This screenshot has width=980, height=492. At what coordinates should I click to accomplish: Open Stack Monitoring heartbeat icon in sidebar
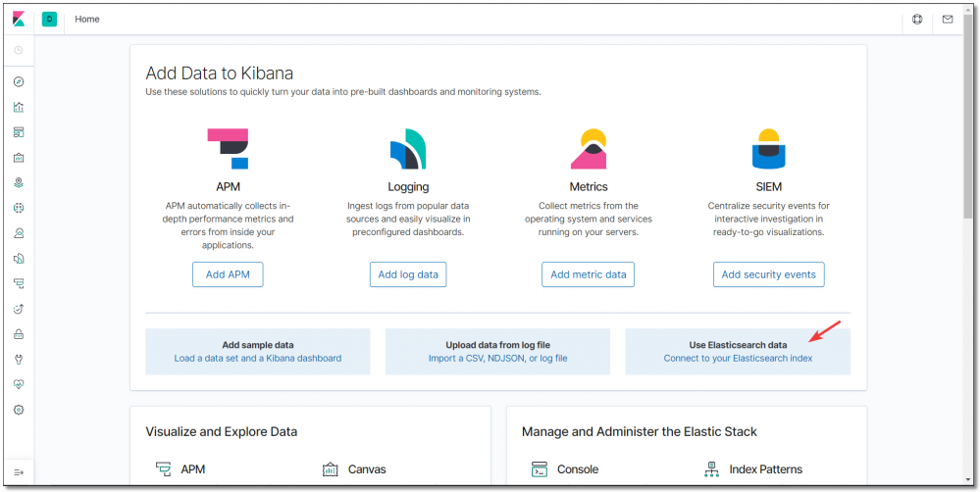click(x=19, y=384)
